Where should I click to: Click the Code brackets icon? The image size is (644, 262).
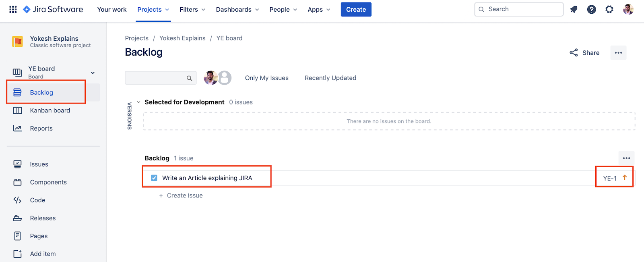(x=17, y=200)
